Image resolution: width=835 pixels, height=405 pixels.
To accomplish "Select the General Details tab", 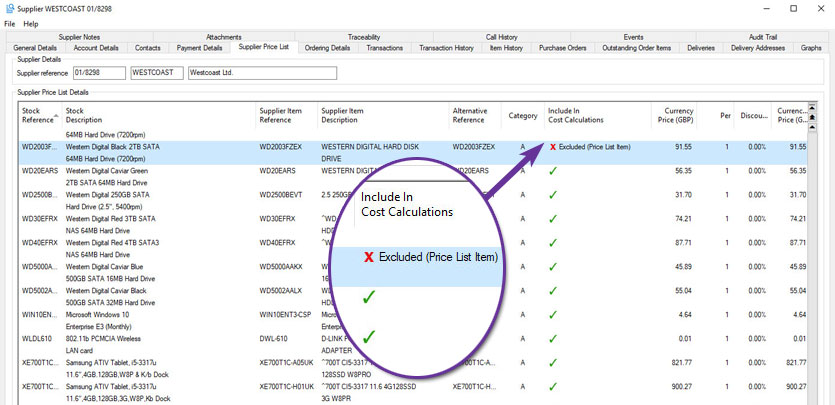I will [35, 48].
